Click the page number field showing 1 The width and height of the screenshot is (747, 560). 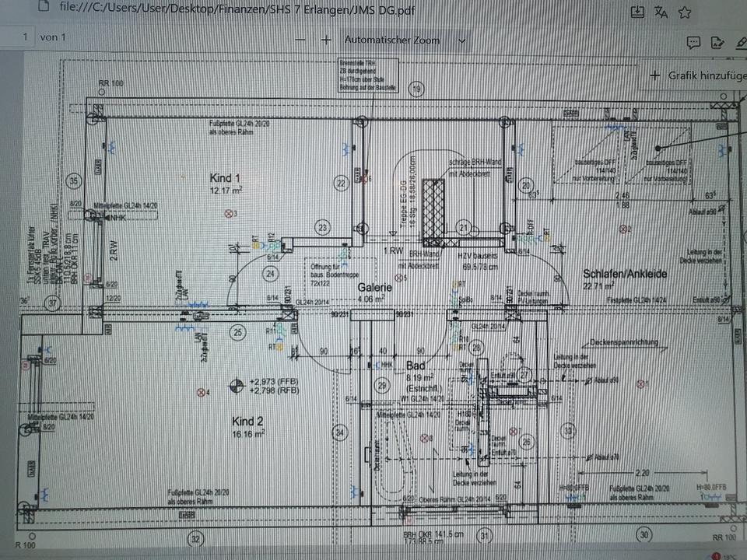[x=25, y=37]
